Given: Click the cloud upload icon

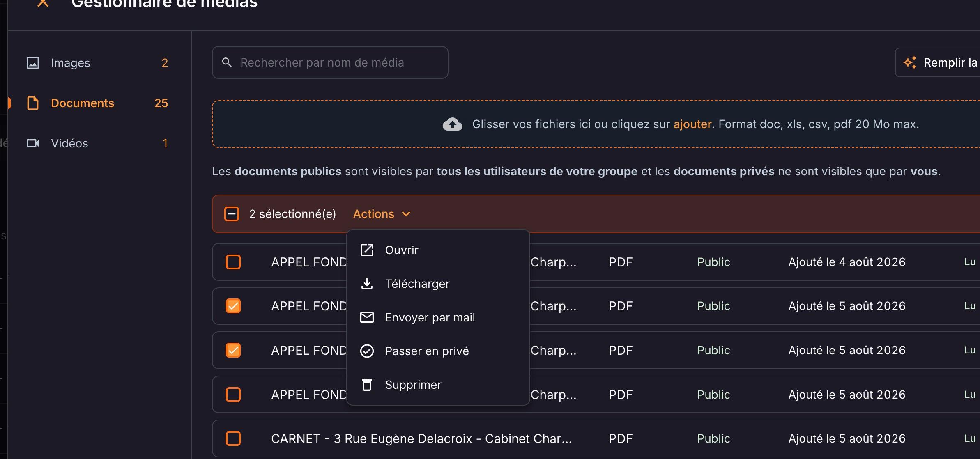Looking at the screenshot, I should click(x=452, y=124).
